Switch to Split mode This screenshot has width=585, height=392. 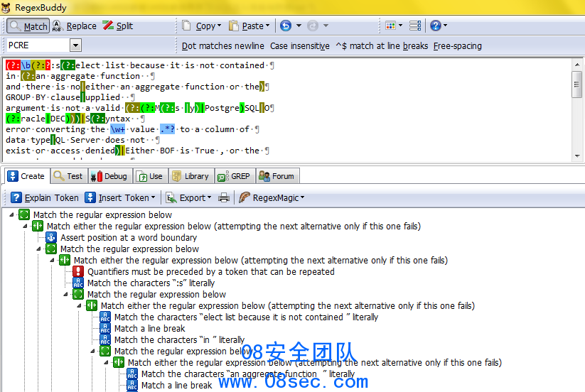pos(118,26)
